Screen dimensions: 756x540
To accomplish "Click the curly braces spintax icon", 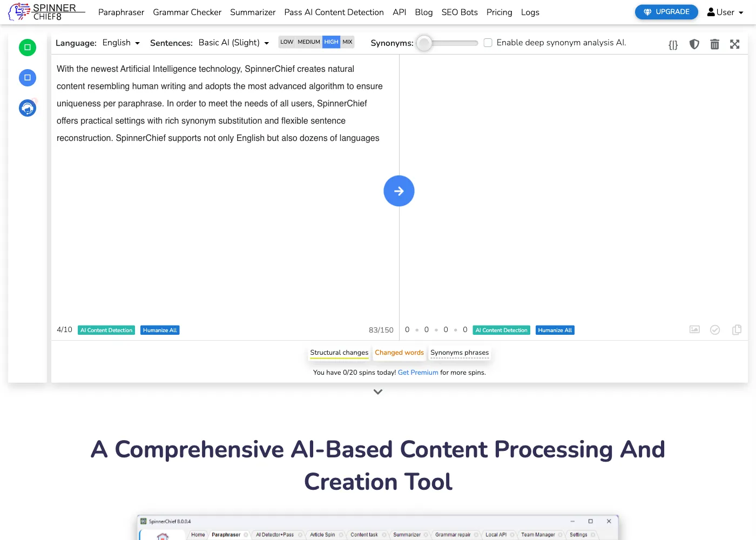I will pos(673,45).
